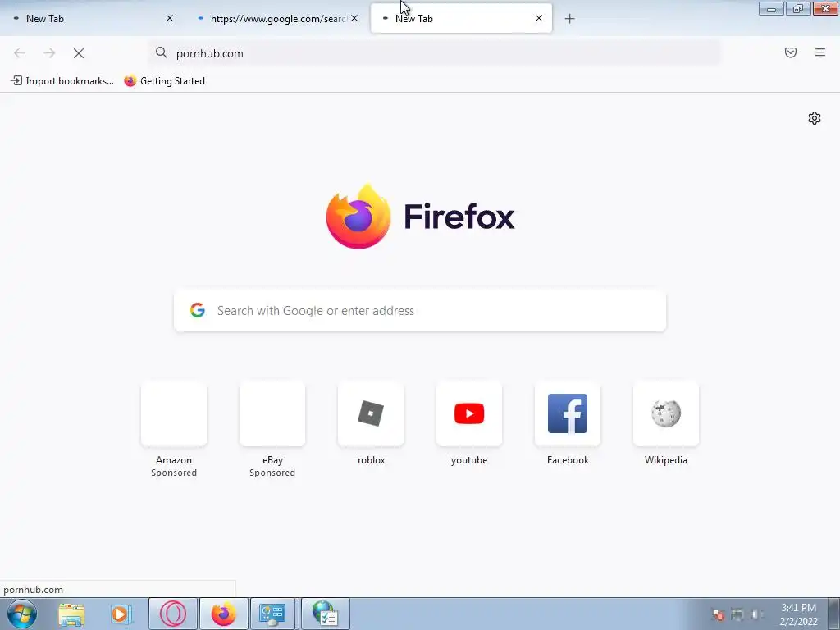
Task: Open the Getting Started bookmark
Action: click(x=164, y=81)
